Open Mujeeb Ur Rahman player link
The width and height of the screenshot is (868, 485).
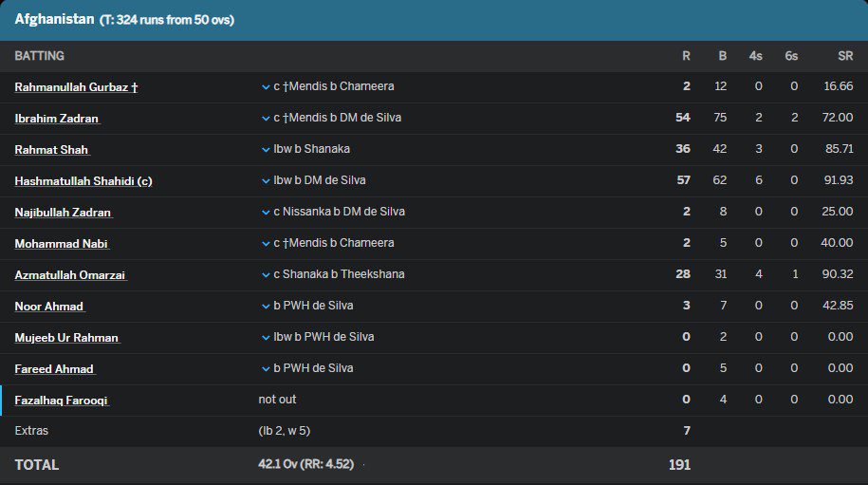tap(66, 338)
